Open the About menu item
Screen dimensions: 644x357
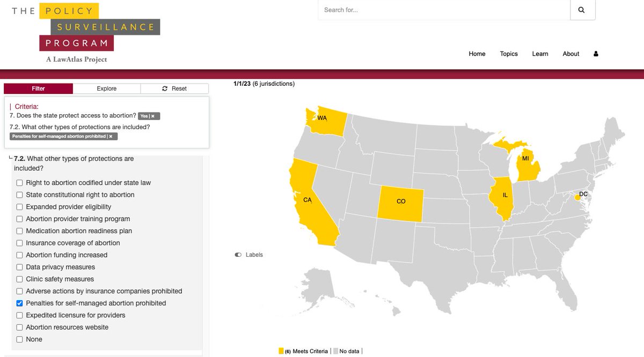pyautogui.click(x=571, y=54)
